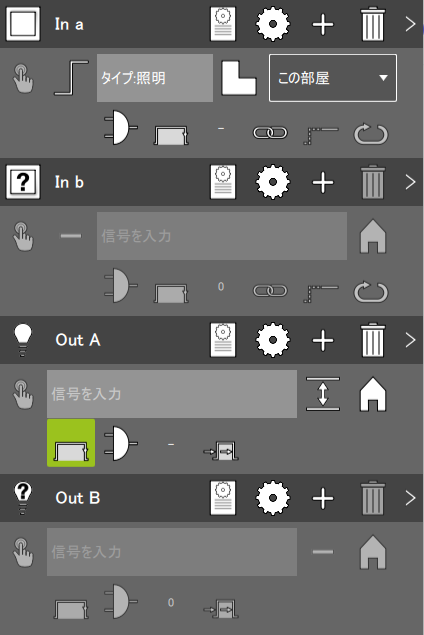Toggle the AND gate icon under In a
This screenshot has height=635, width=424.
[121, 127]
